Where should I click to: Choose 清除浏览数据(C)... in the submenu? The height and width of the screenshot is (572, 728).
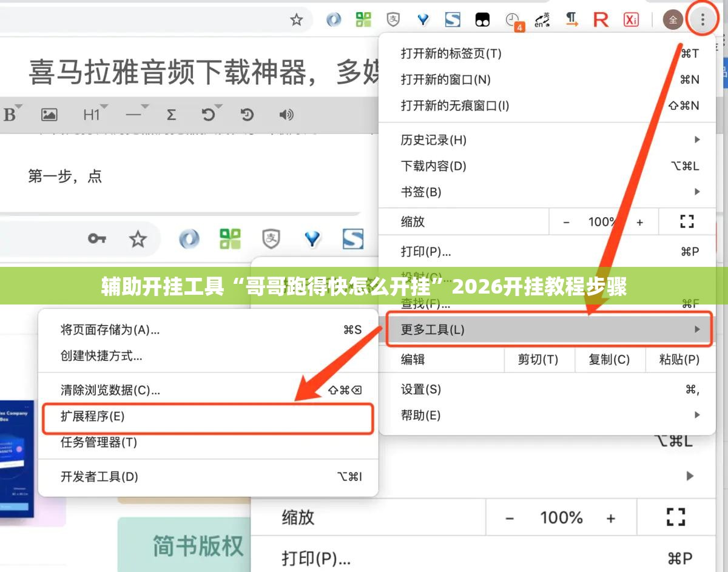pos(208,390)
